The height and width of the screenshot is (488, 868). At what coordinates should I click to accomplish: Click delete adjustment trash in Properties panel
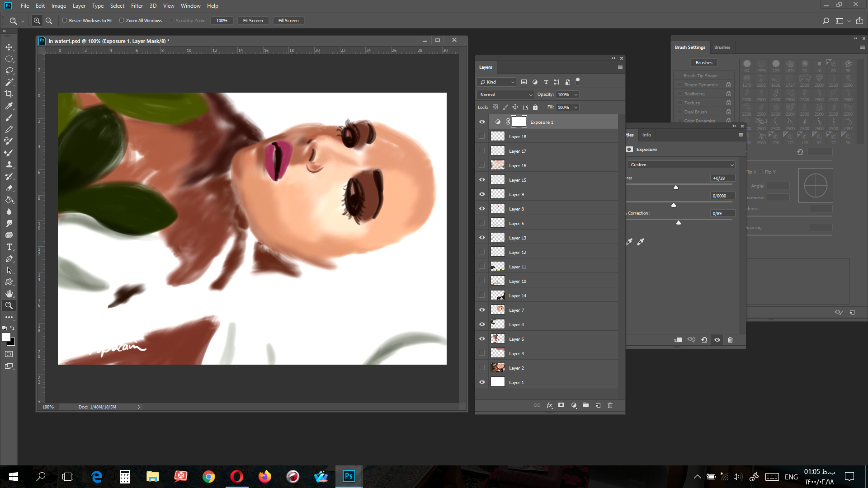coord(730,340)
